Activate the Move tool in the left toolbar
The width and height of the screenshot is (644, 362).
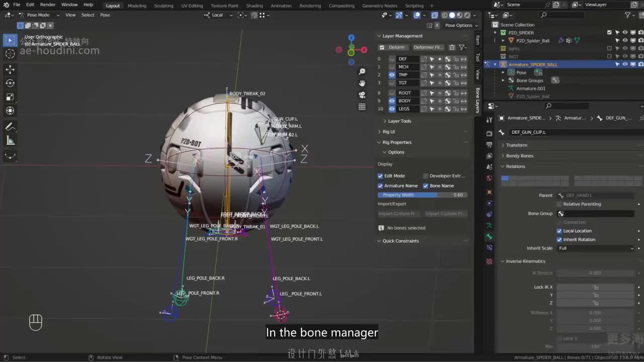(10, 69)
